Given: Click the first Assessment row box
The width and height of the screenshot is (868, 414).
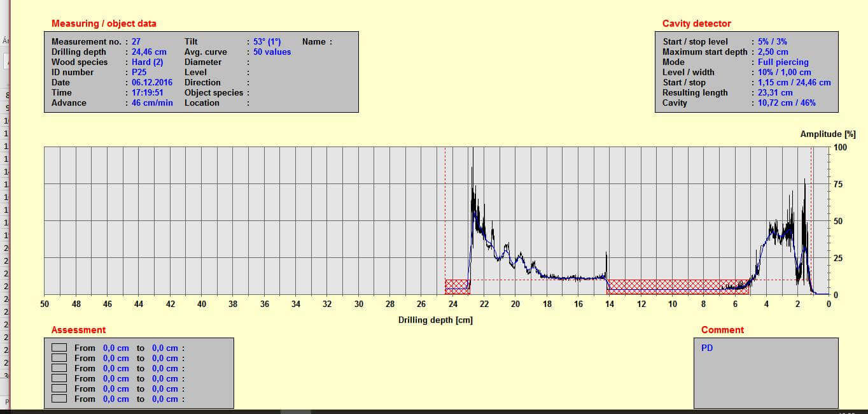Looking at the screenshot, I should coord(59,348).
